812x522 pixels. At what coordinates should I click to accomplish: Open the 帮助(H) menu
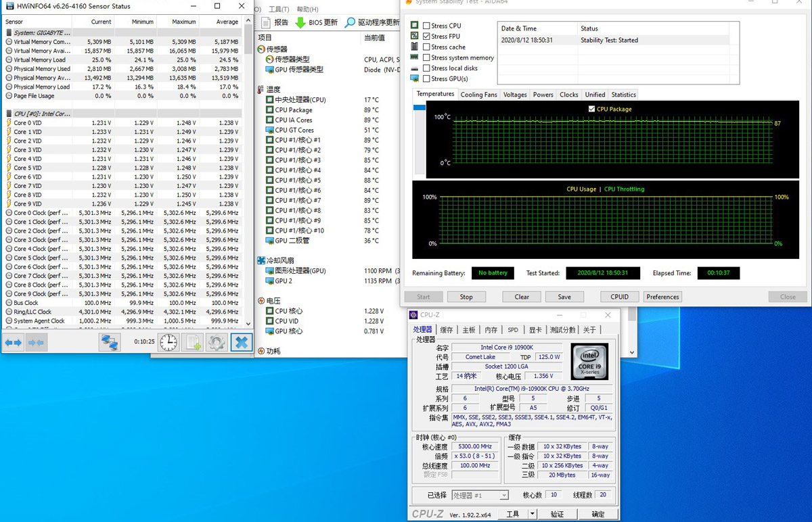(309, 9)
